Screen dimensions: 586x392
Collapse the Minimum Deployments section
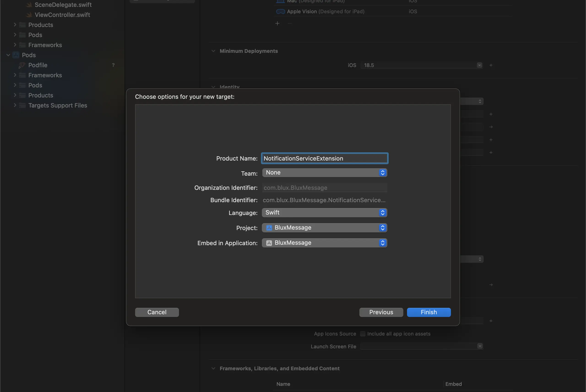click(213, 51)
